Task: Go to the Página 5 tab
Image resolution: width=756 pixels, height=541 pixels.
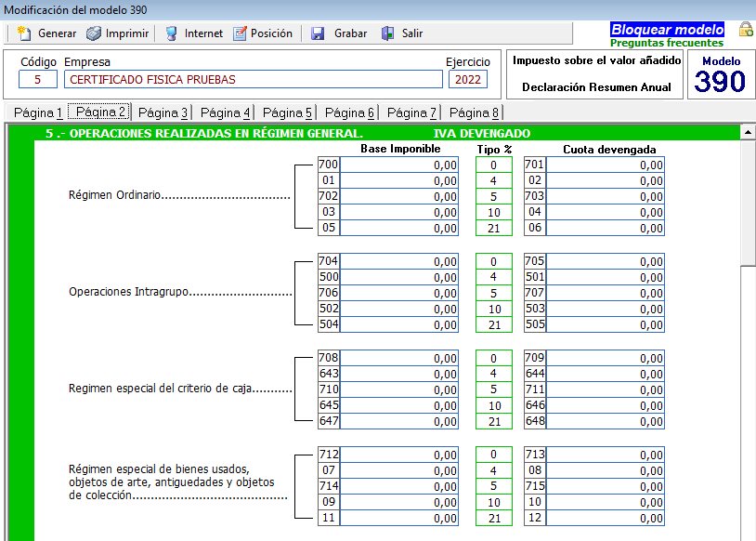Action: tap(287, 112)
